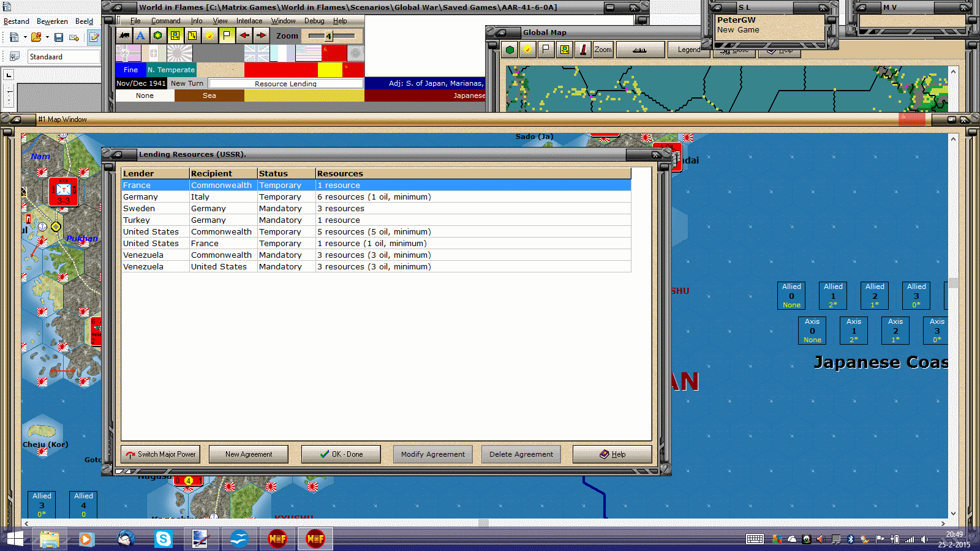Click the yellow stacked-units toolbar icon
980x551 pixels.
(x=192, y=36)
